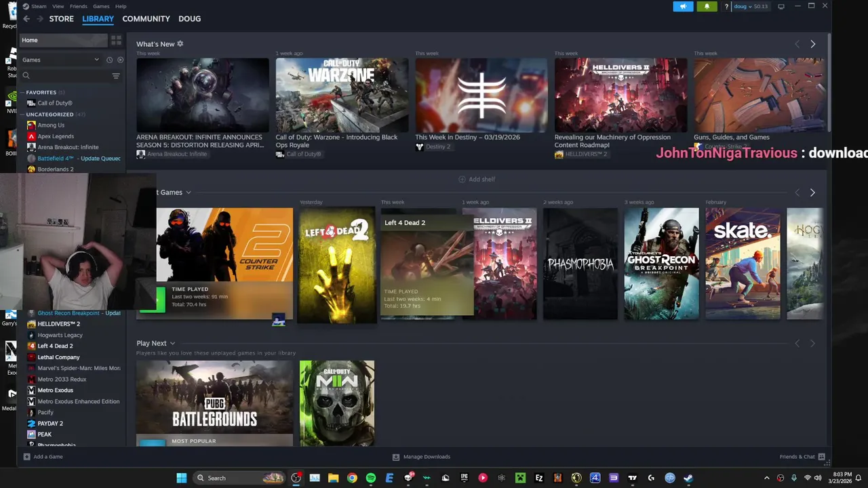868x488 pixels.
Task: Open Phasmophobia recent game tile
Action: (580, 264)
